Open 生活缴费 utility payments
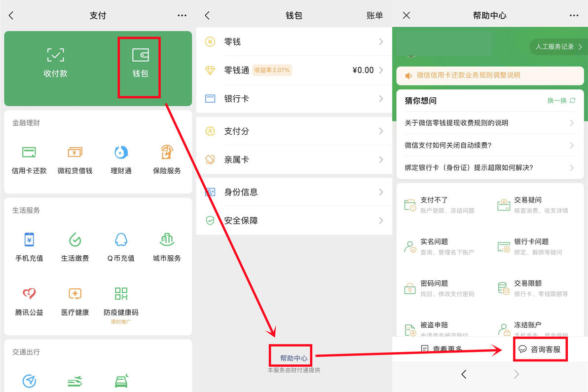This screenshot has height=392, width=588. [x=75, y=247]
